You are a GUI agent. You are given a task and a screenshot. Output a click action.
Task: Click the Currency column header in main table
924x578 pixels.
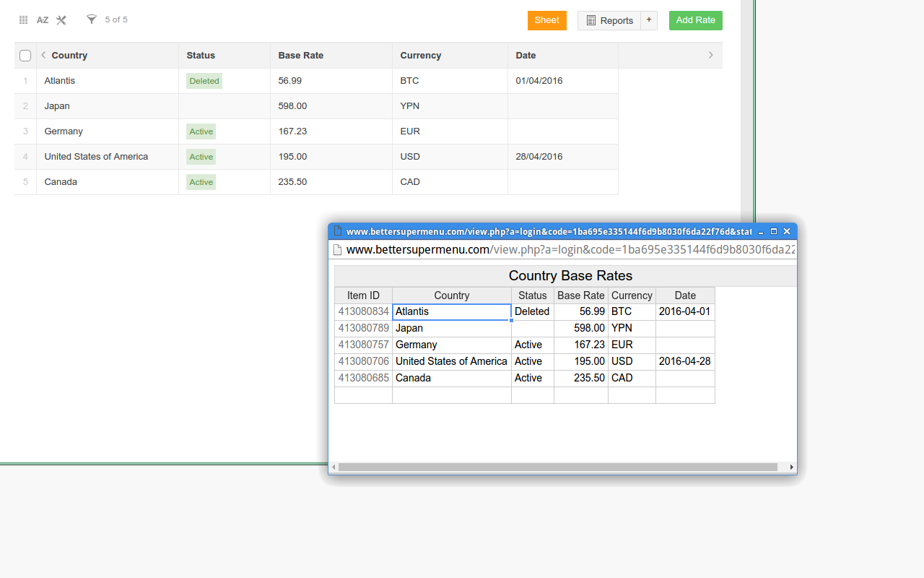click(420, 56)
